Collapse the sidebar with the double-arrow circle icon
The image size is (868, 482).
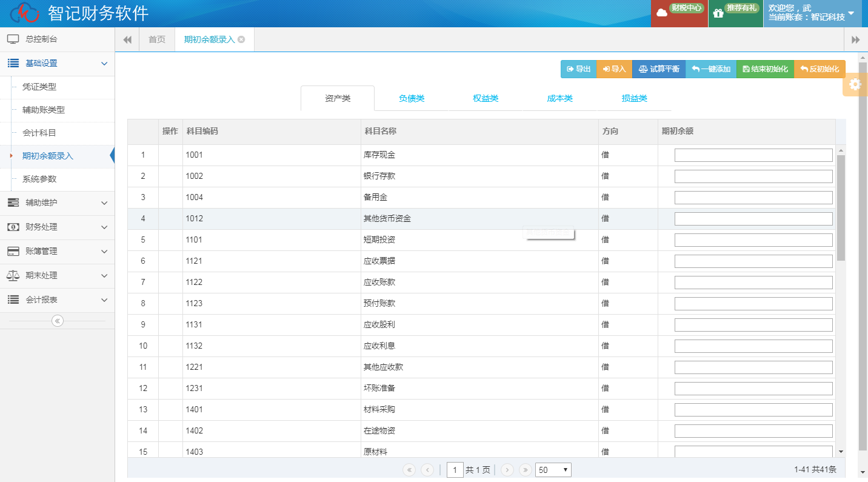coord(58,321)
